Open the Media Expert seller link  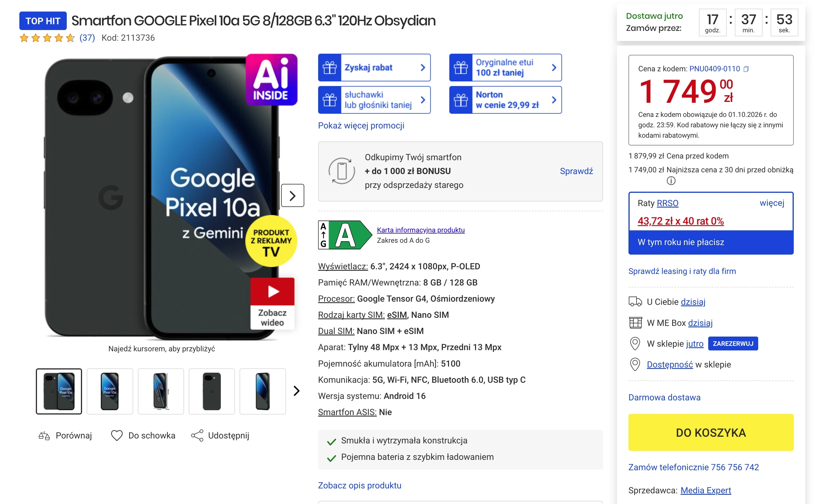click(x=706, y=490)
